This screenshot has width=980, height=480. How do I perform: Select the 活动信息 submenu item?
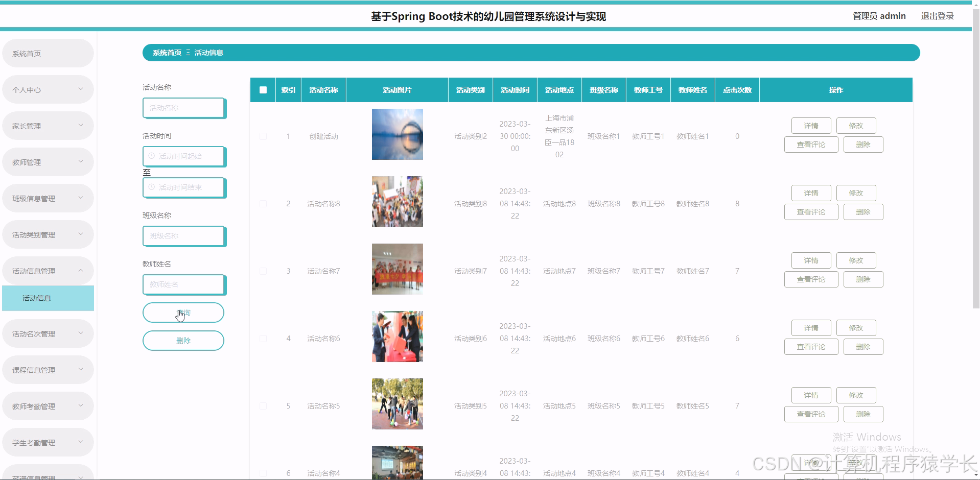pyautogui.click(x=48, y=298)
